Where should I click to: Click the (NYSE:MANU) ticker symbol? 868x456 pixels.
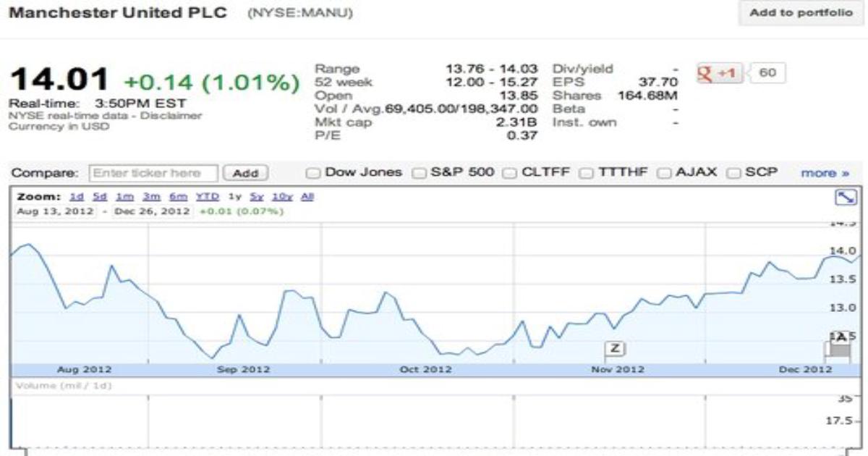click(300, 13)
